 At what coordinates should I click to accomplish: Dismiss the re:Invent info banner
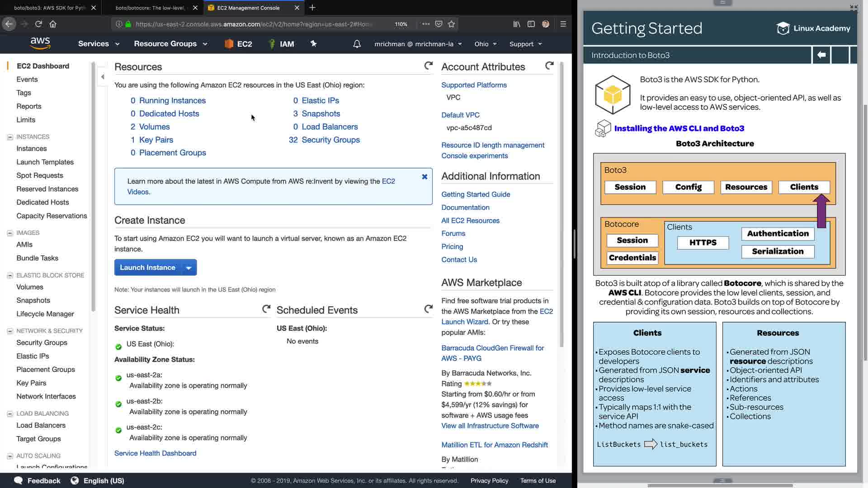(x=425, y=177)
